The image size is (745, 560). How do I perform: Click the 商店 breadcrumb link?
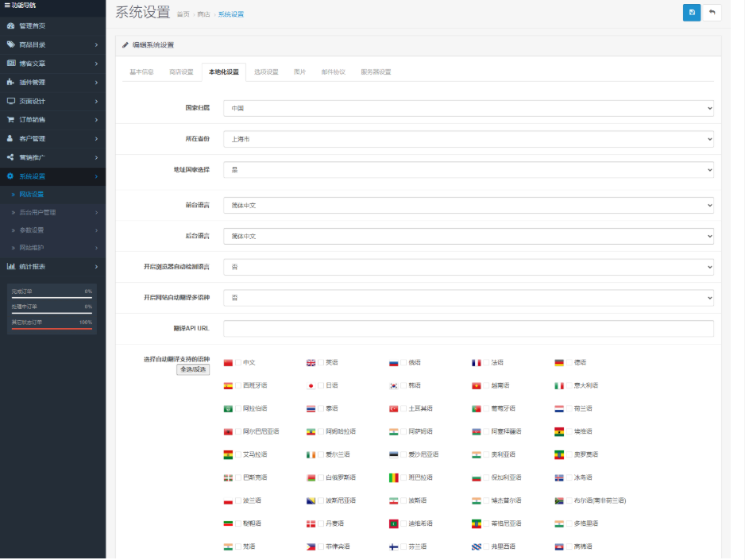click(203, 14)
